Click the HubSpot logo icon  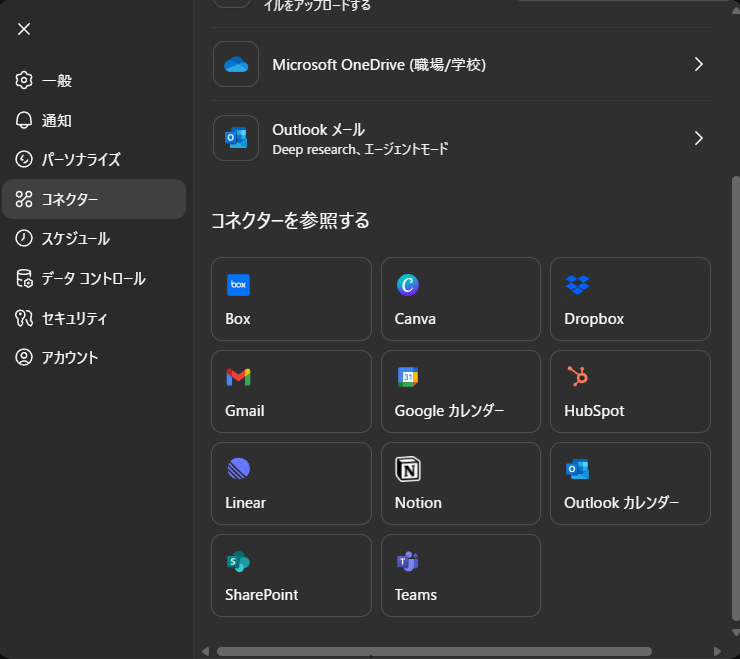point(578,376)
